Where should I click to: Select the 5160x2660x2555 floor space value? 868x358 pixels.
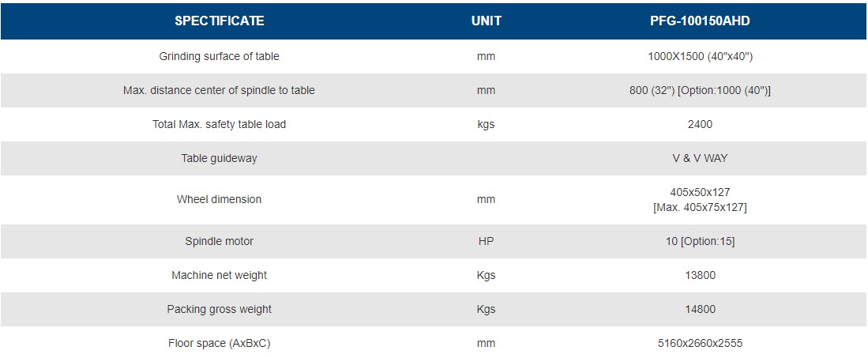[700, 344]
